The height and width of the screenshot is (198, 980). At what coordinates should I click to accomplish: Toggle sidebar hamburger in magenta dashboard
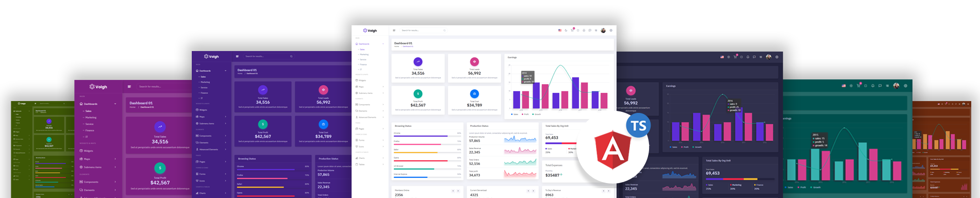coord(129,87)
